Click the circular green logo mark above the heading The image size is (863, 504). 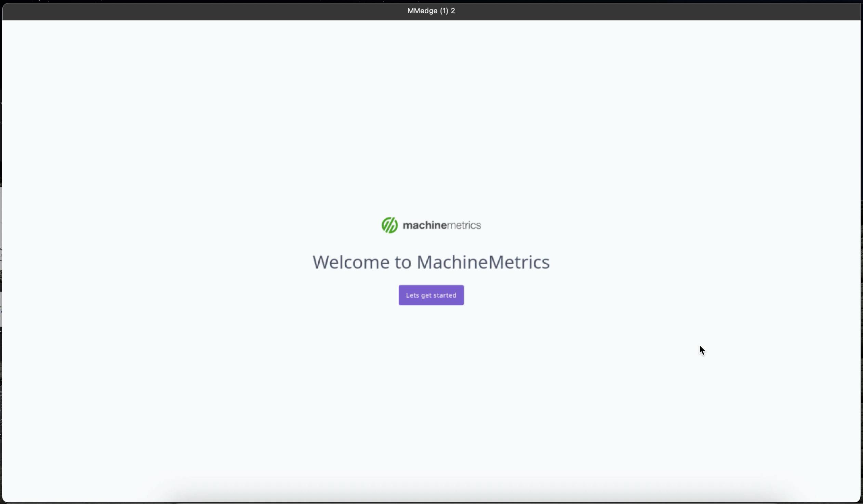(389, 225)
